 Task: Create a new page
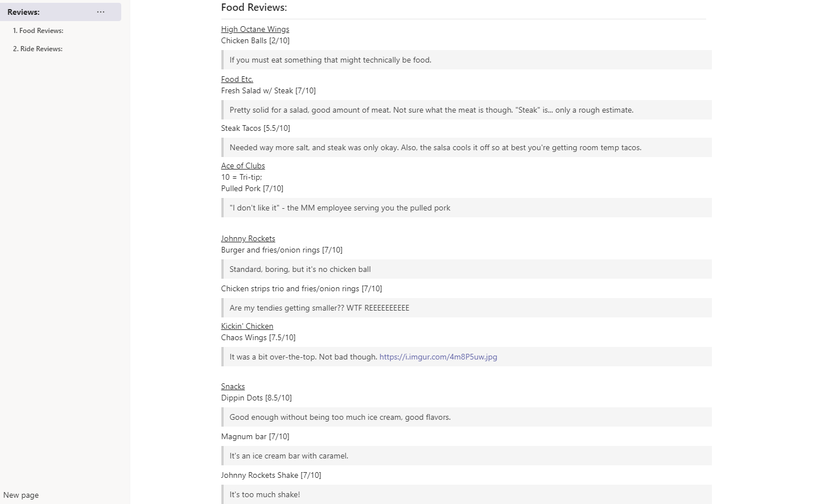(x=21, y=495)
